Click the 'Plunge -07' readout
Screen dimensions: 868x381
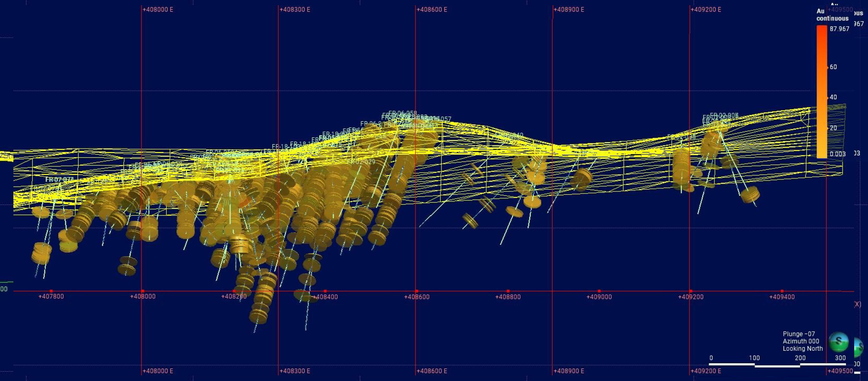[799, 334]
